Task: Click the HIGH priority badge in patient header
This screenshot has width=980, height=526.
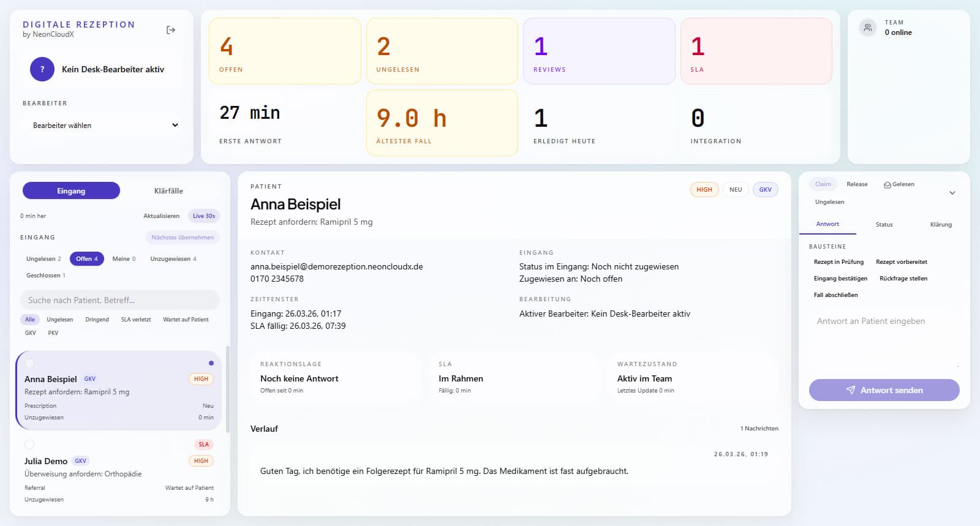Action: point(704,190)
